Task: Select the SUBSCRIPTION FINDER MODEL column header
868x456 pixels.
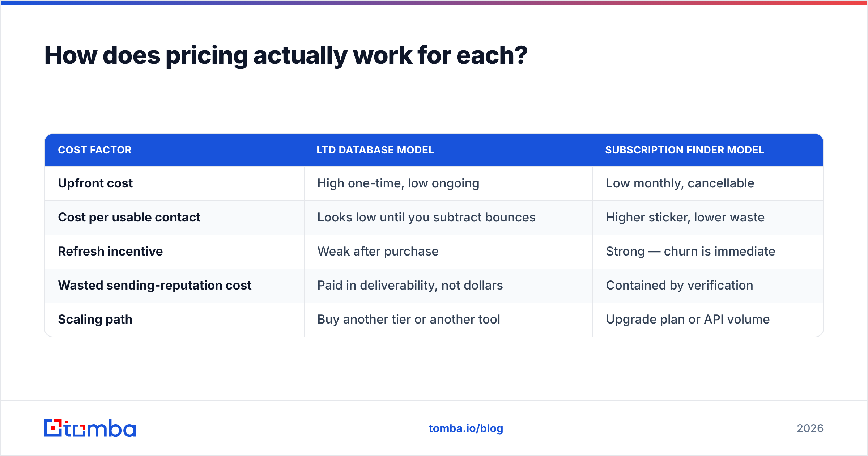Action: click(x=685, y=150)
